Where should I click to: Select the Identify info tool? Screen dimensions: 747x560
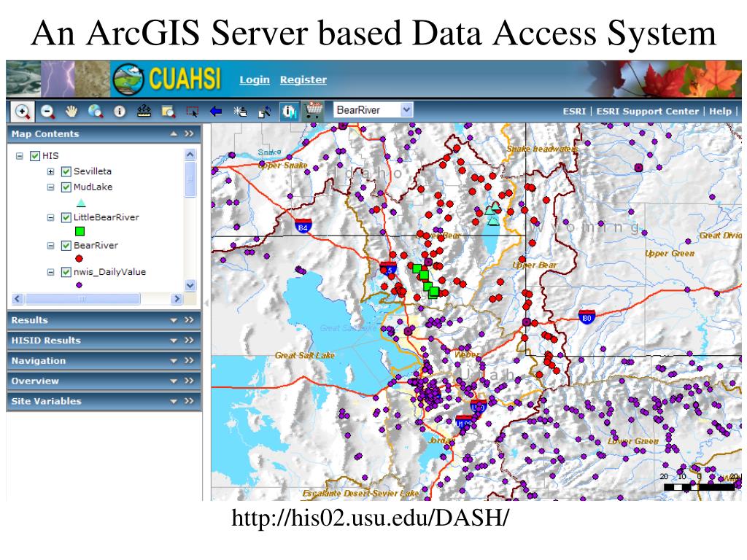pos(120,112)
